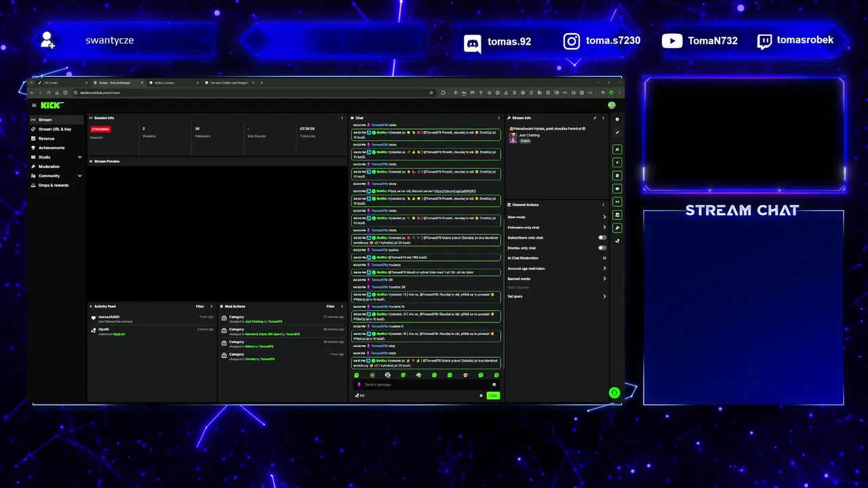The image size is (868, 488).
Task: Click Opatik entry in Activity Feed
Action: click(x=153, y=331)
